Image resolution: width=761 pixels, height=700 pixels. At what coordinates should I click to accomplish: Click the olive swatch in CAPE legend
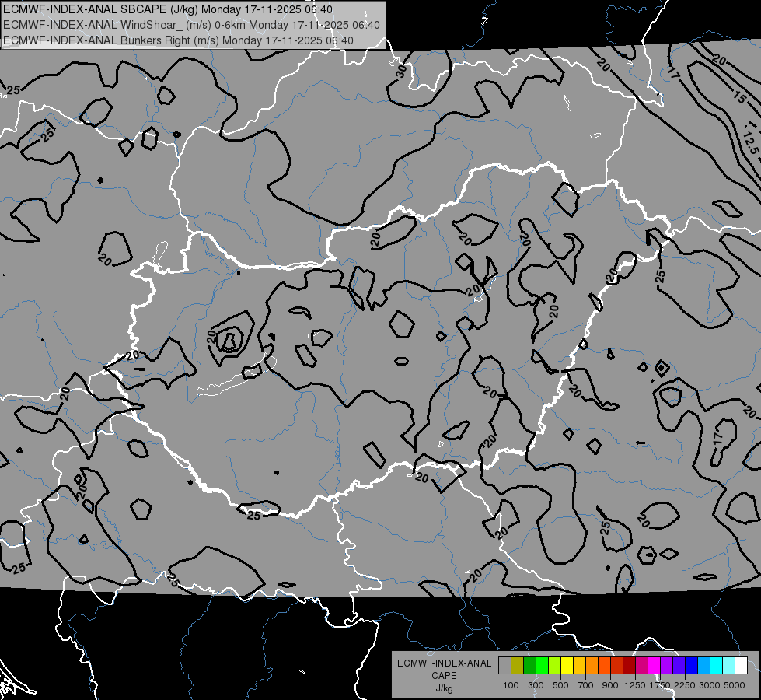point(518,666)
